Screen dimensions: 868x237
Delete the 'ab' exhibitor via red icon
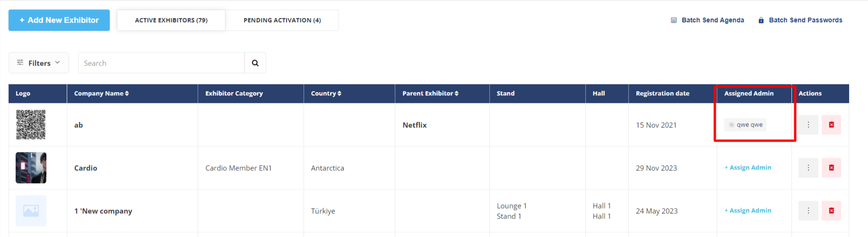point(831,125)
